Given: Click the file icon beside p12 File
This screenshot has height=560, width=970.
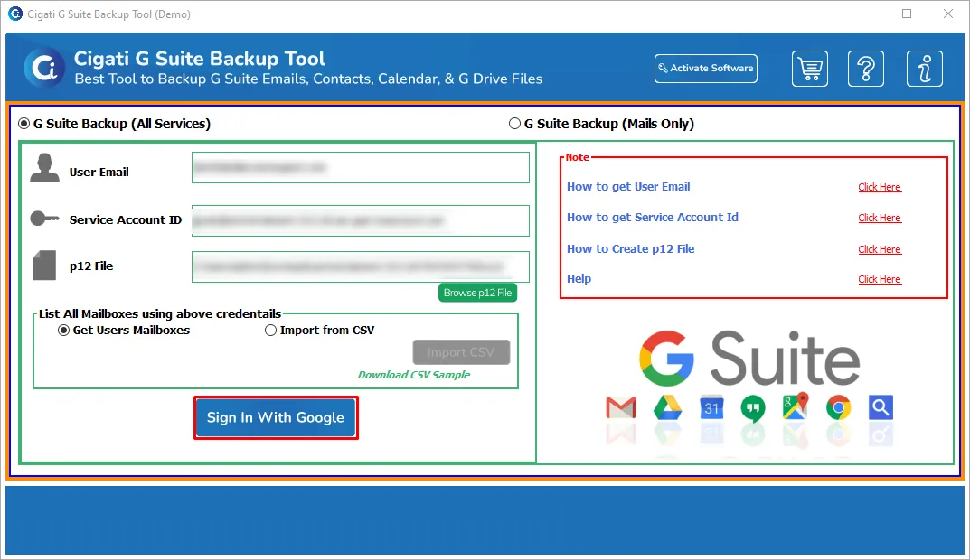Looking at the screenshot, I should (44, 266).
